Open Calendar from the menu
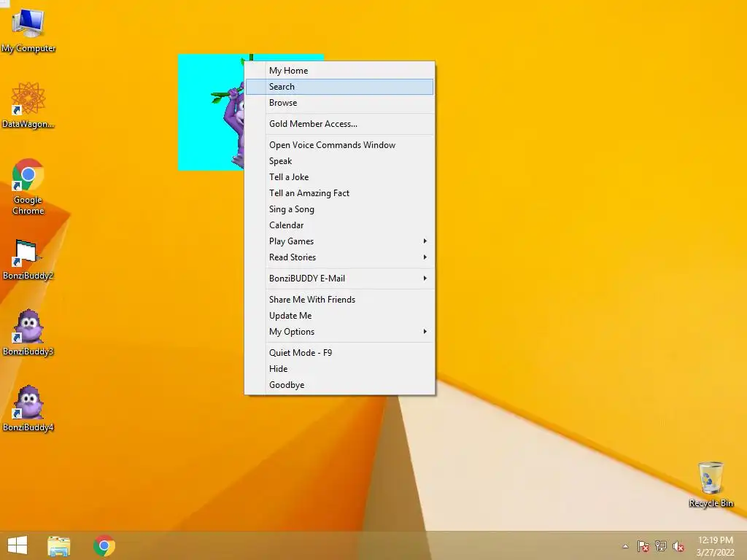The height and width of the screenshot is (560, 747). point(339,225)
